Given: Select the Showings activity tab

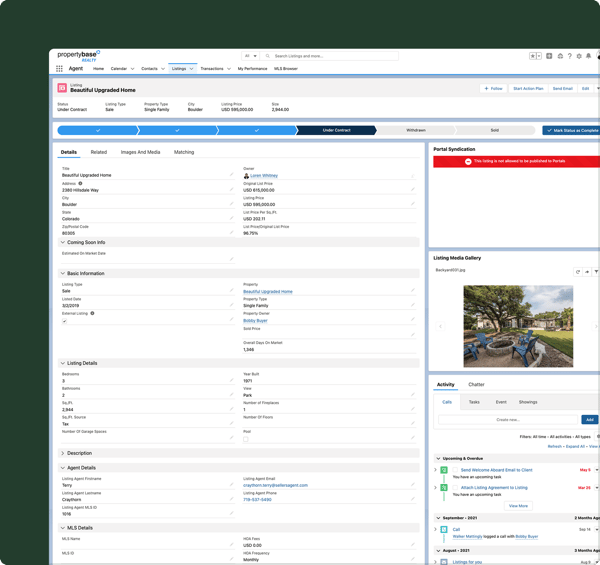Looking at the screenshot, I should 528,402.
